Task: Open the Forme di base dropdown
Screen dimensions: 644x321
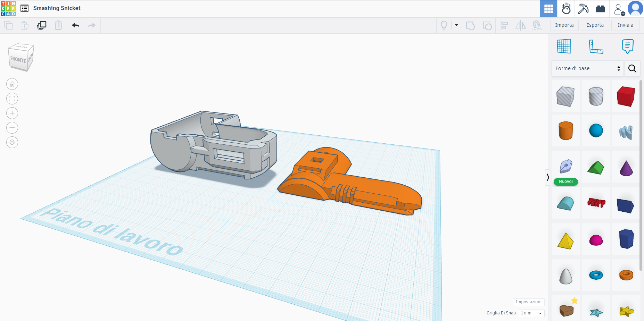Action: 587,68
